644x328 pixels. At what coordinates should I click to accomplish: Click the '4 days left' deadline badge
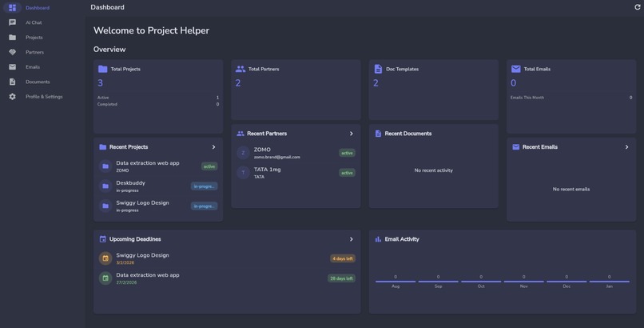(x=343, y=258)
